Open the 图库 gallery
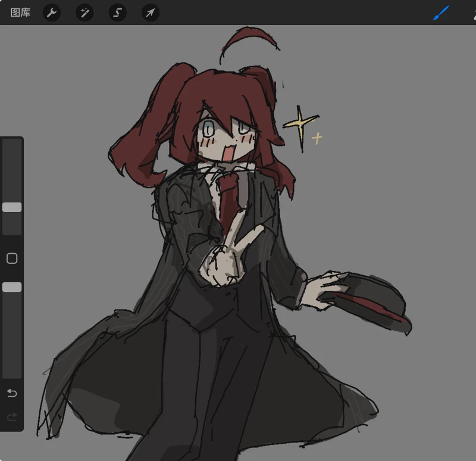Screen dimensions: 476x461 (x=20, y=13)
